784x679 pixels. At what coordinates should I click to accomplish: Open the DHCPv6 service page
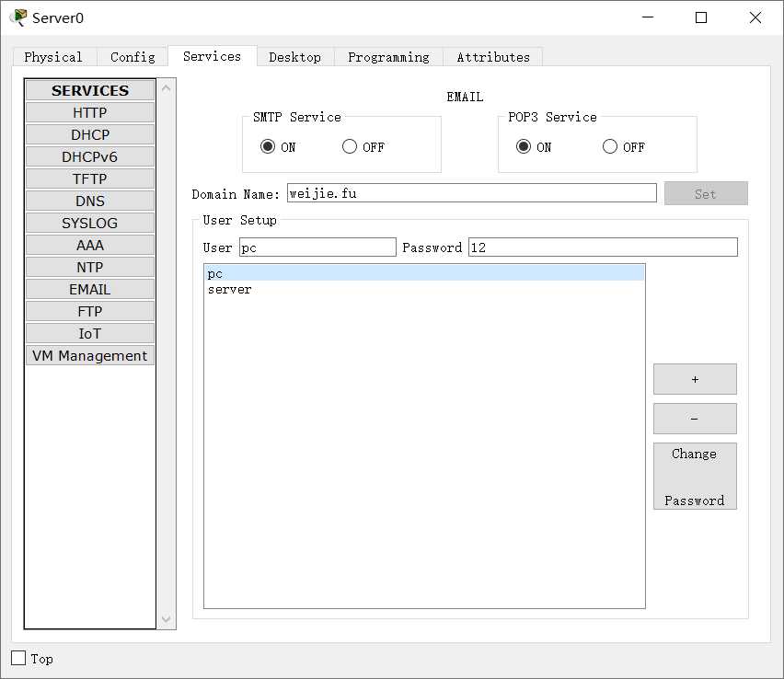[x=90, y=156]
